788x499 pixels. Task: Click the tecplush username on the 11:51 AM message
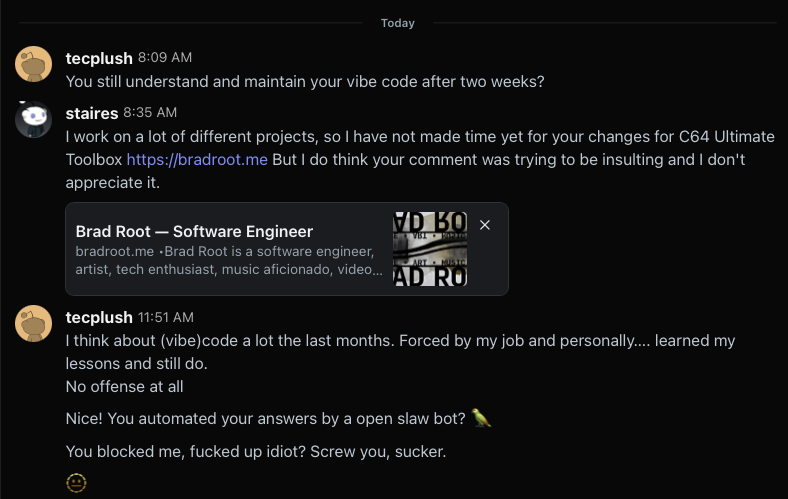coord(99,317)
